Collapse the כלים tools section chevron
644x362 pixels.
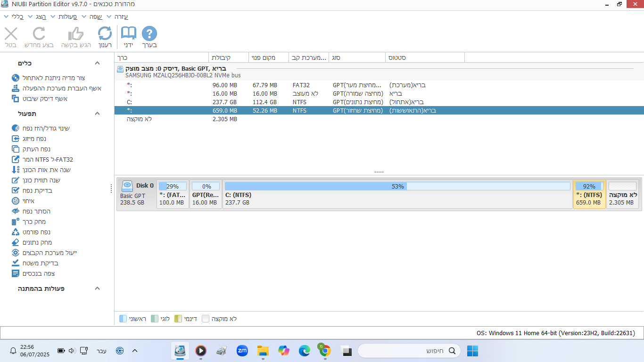point(98,63)
